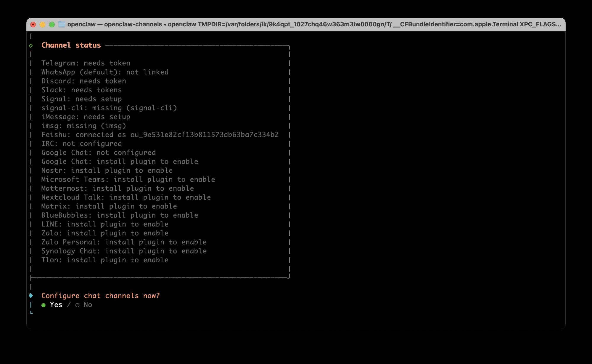Click the Slack needs tokens line

coord(81,90)
